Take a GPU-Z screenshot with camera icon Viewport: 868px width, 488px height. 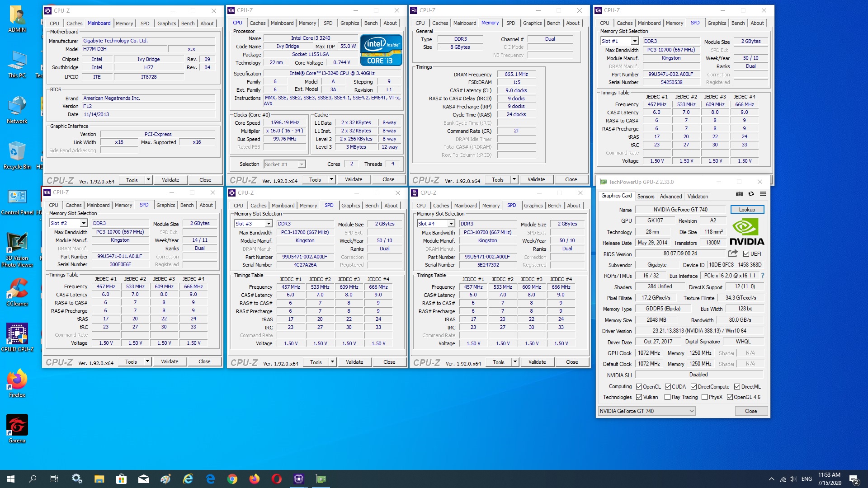(x=740, y=194)
